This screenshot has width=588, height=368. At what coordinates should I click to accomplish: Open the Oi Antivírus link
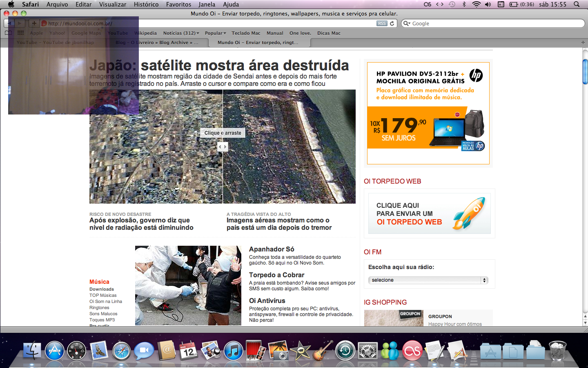click(x=267, y=301)
